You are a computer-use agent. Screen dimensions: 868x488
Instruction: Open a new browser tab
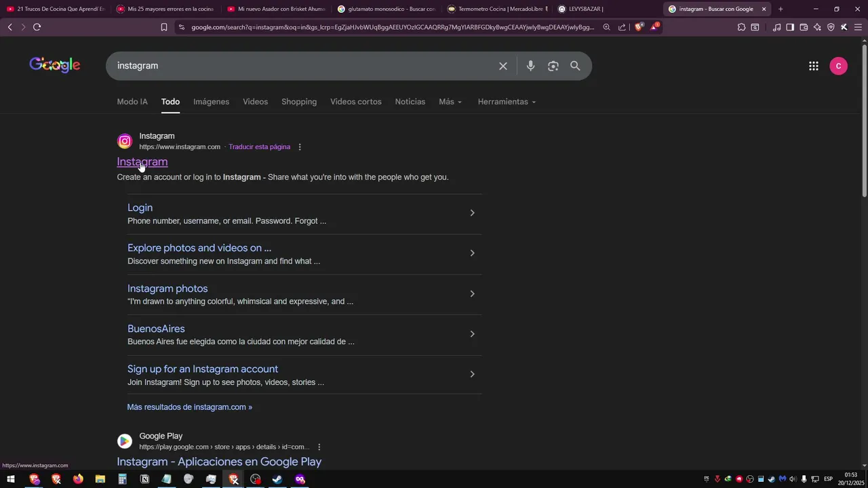(x=781, y=9)
